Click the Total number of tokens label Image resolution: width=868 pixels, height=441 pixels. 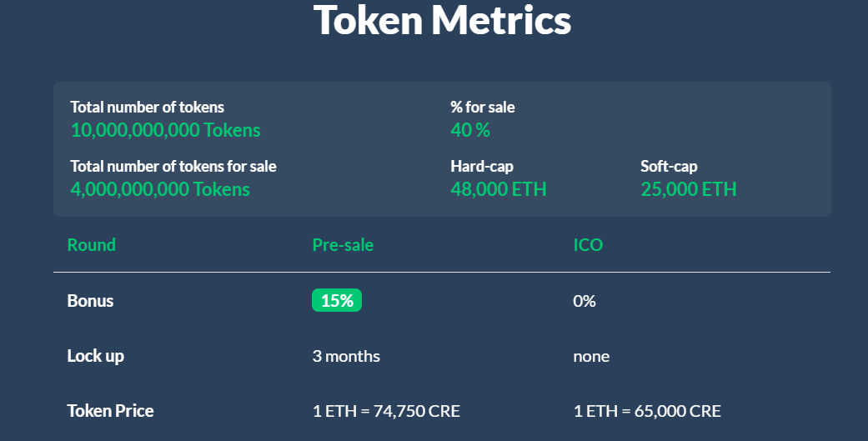[148, 107]
